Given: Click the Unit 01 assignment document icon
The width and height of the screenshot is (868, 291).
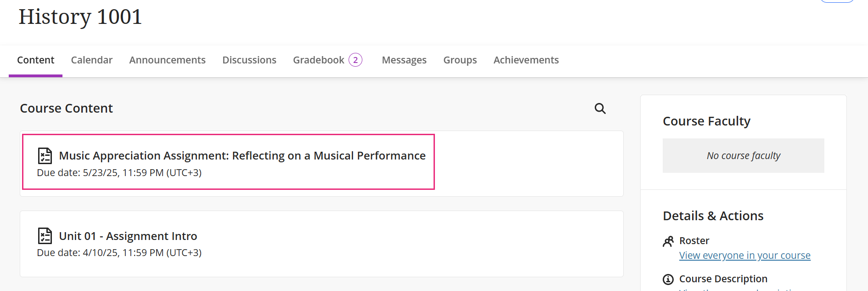Looking at the screenshot, I should [45, 236].
